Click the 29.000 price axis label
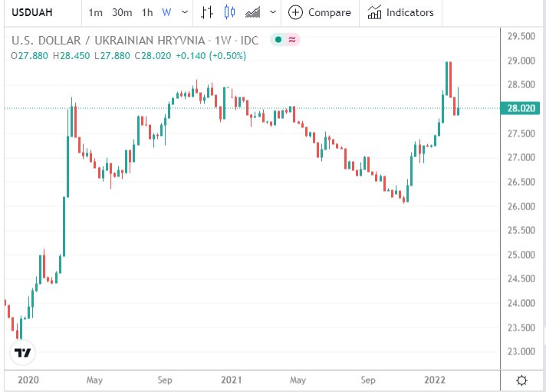 (521, 61)
